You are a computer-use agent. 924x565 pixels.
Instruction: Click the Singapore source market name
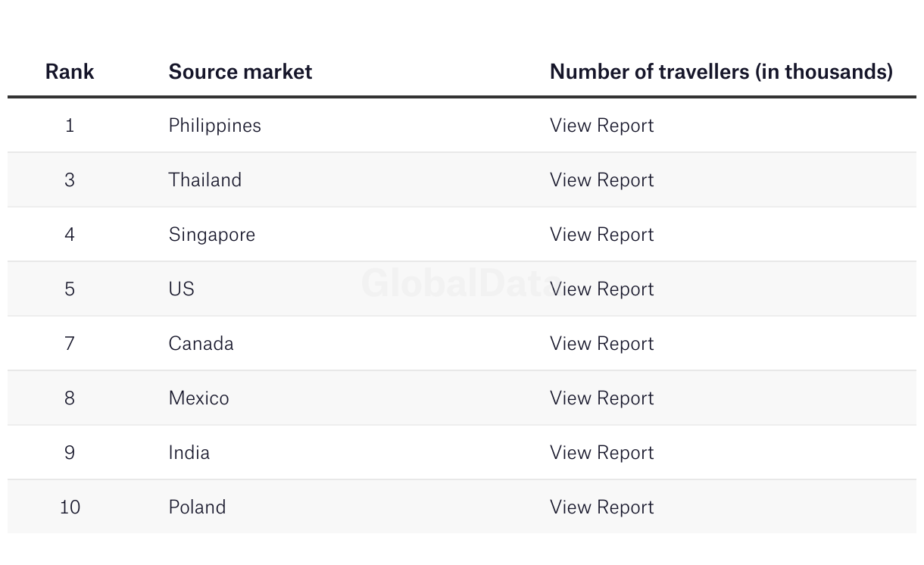pos(211,235)
